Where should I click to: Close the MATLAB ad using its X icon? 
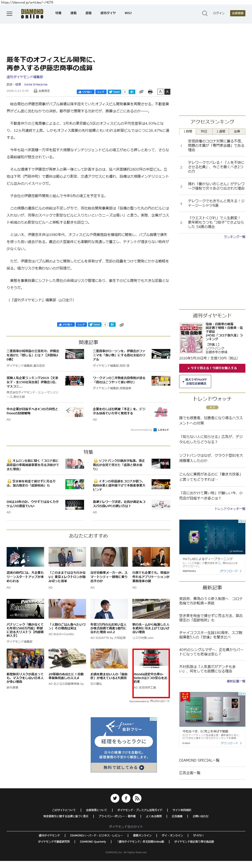[x=244, y=521]
